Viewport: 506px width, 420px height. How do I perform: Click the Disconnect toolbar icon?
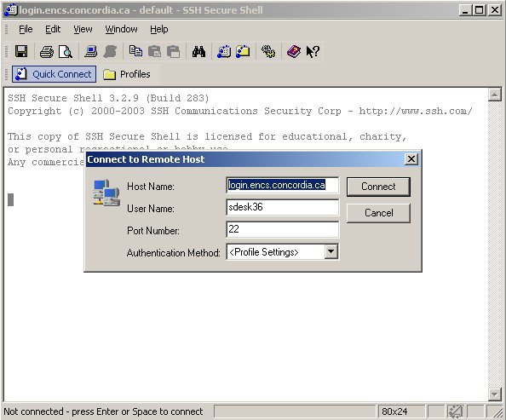click(110, 51)
